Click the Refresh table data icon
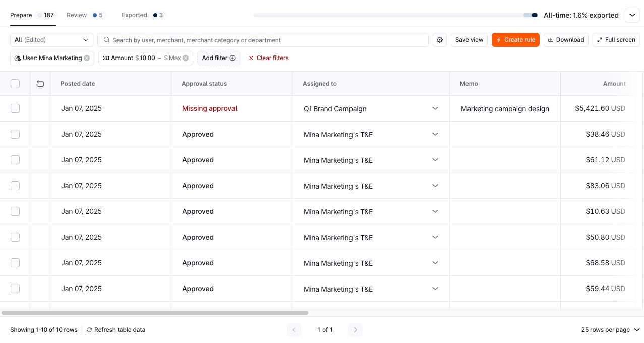Image resolution: width=644 pixels, height=343 pixels. pyautogui.click(x=89, y=330)
